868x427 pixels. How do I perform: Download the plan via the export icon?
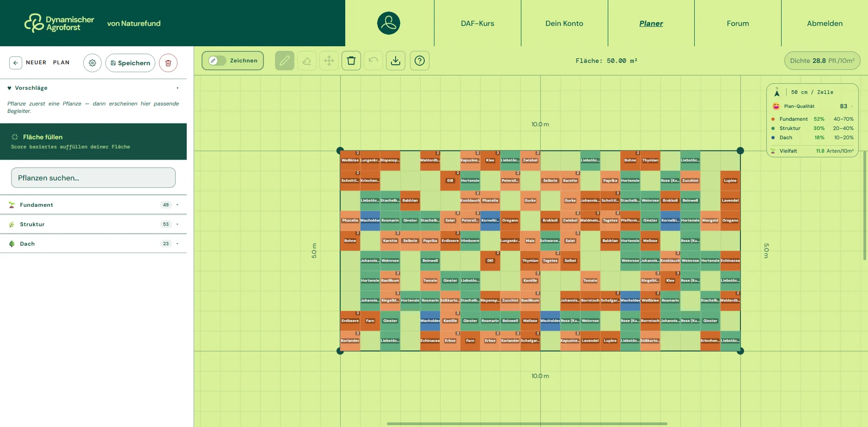tap(396, 61)
